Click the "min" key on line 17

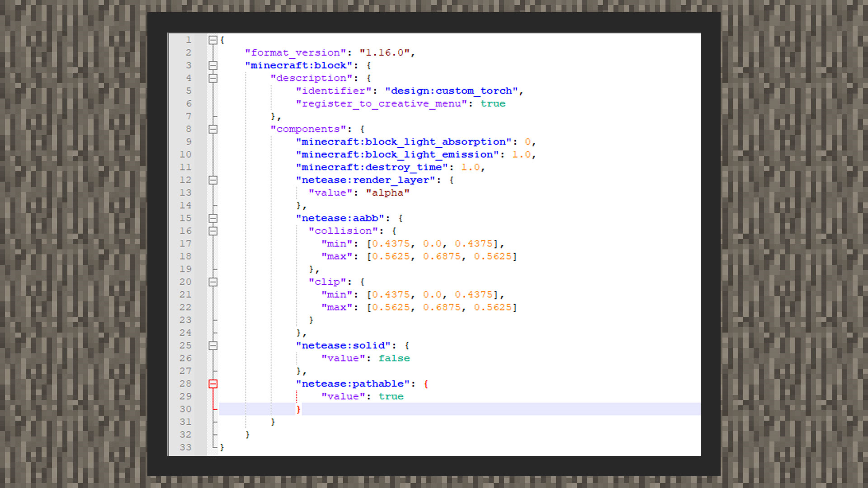(337, 244)
